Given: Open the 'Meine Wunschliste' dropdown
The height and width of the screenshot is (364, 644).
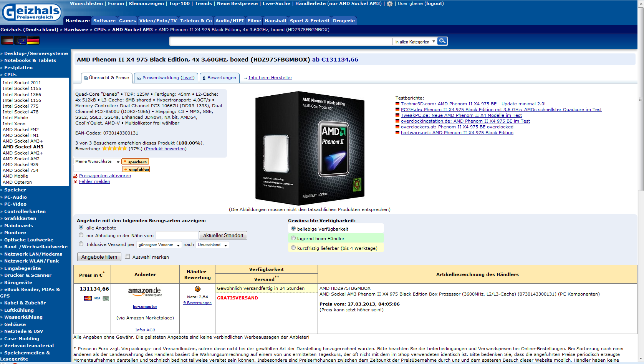Looking at the screenshot, I should (97, 161).
